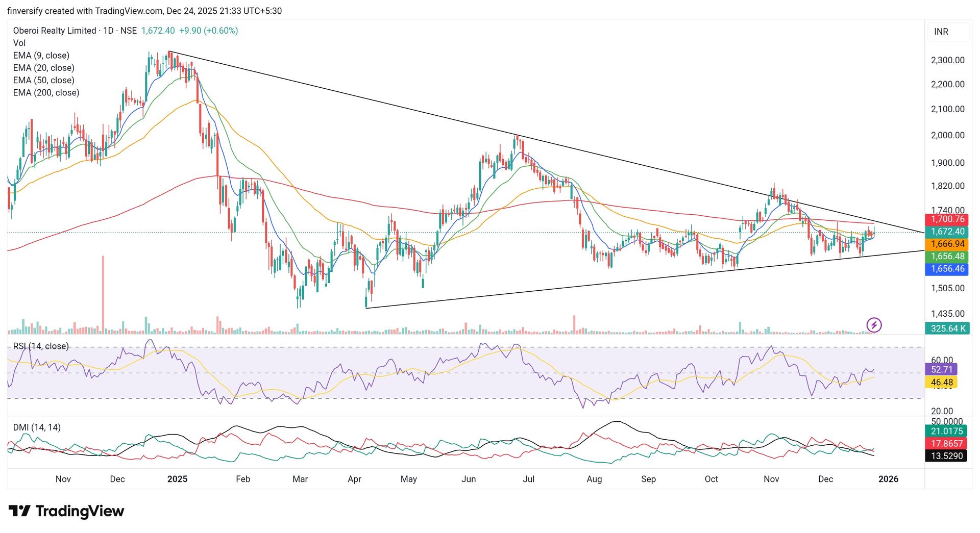980x533 pixels.
Task: Select the Vol indicator label
Action: pos(19,43)
